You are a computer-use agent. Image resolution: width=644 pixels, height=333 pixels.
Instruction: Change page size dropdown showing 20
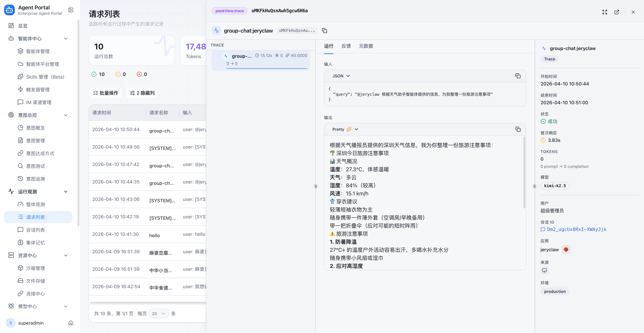pos(159,314)
